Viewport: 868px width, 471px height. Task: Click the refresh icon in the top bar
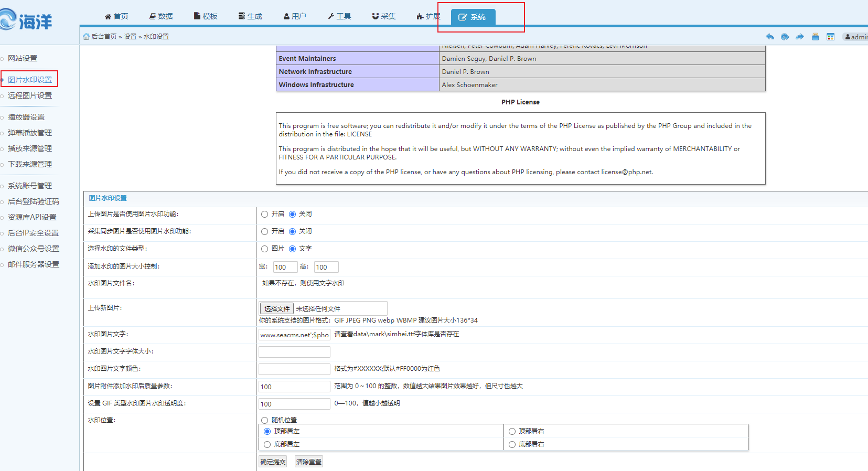click(785, 37)
